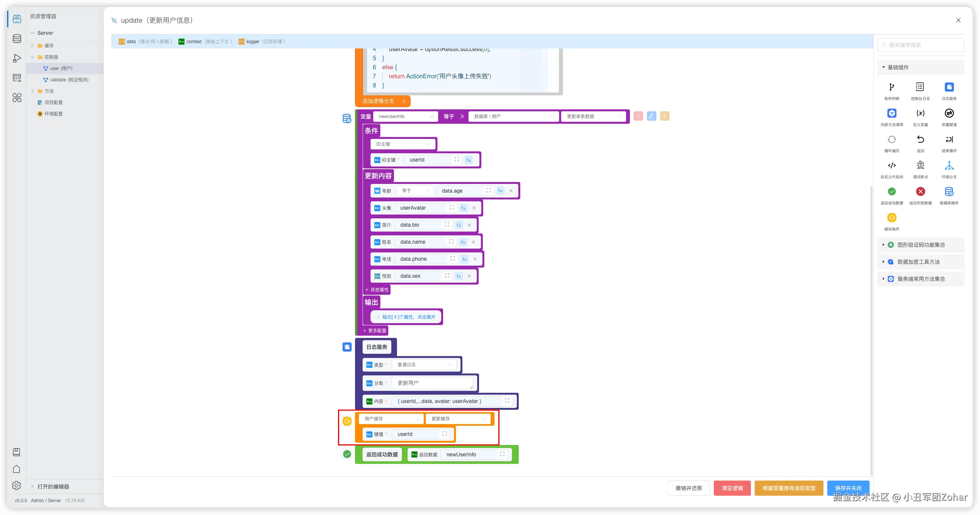Viewport: 980px width, 515px height.
Task: Select validate (验证相关) in the tree
Action: [x=69, y=80]
